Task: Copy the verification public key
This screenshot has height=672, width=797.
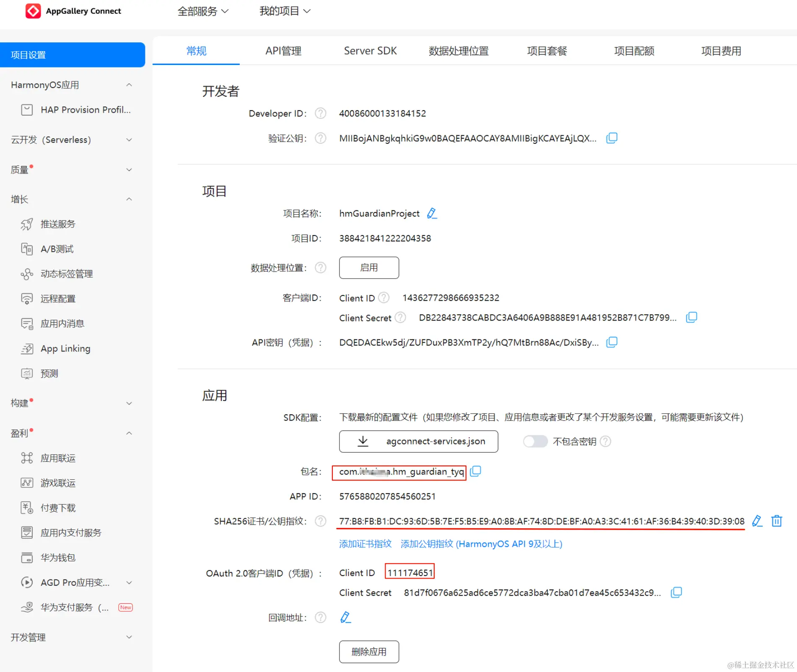Action: pyautogui.click(x=612, y=138)
